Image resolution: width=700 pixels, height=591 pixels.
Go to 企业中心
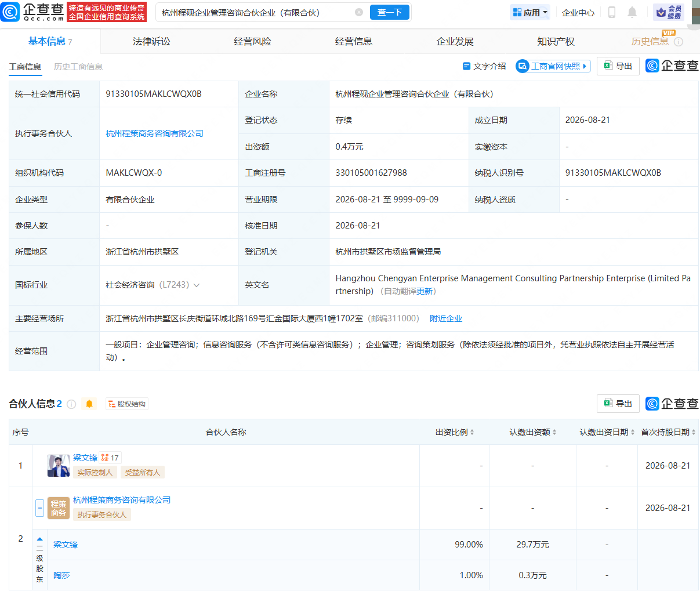click(578, 12)
